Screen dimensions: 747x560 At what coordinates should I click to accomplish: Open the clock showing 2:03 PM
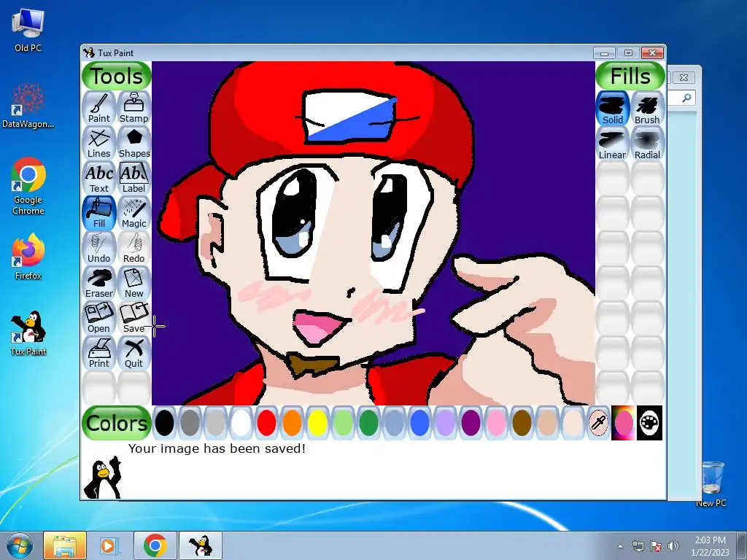coord(710,545)
